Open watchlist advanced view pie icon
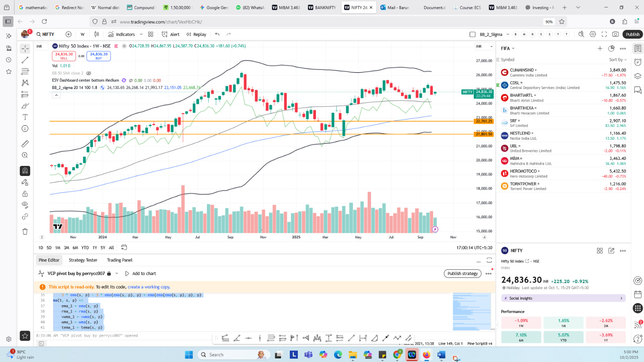 pyautogui.click(x=611, y=48)
